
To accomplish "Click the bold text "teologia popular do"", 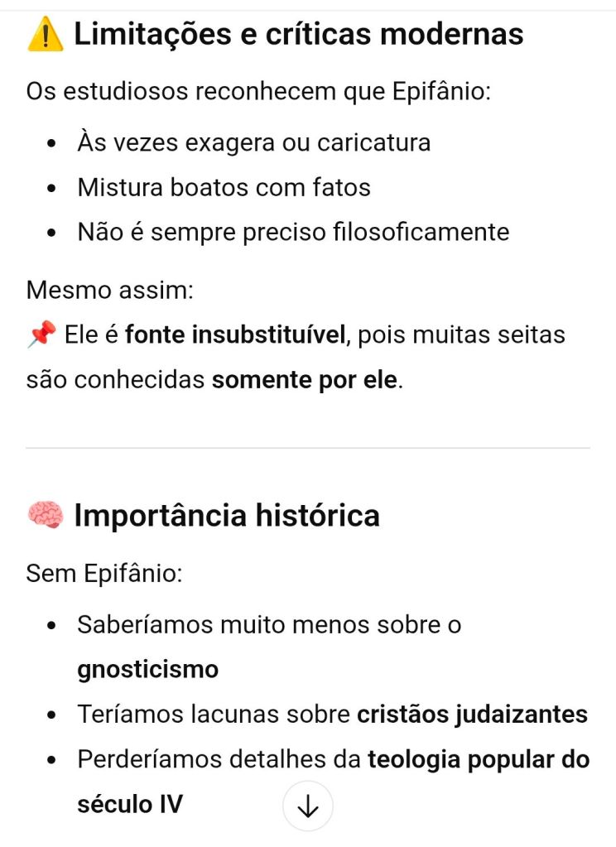I will point(479,759).
